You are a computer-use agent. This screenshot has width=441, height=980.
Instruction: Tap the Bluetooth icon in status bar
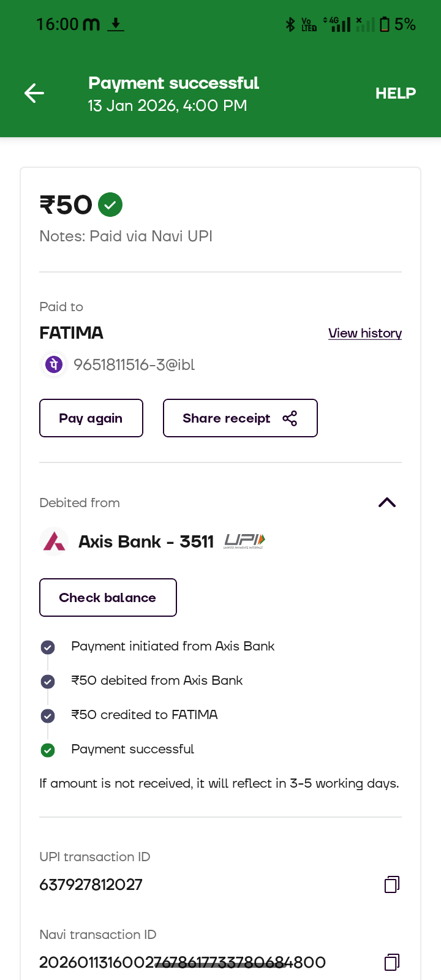[x=290, y=24]
